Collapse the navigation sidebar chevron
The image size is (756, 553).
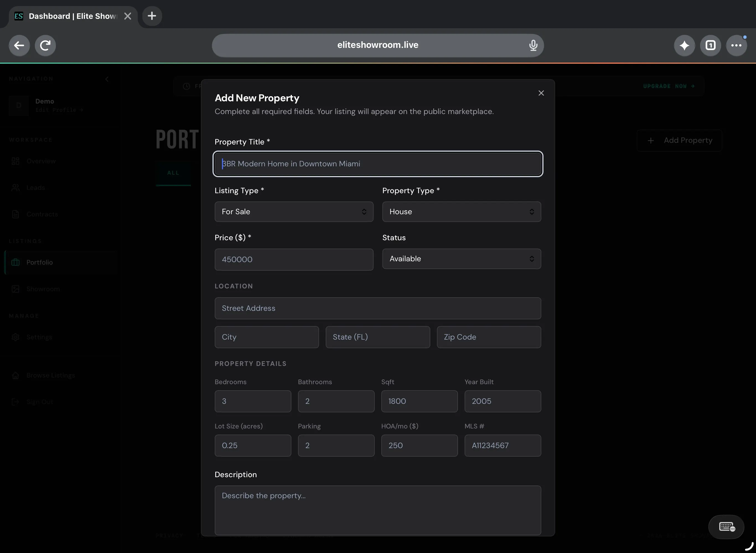tap(107, 79)
